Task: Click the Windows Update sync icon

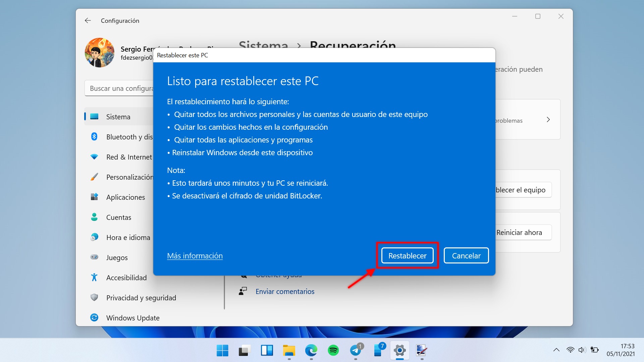Action: [x=94, y=317]
